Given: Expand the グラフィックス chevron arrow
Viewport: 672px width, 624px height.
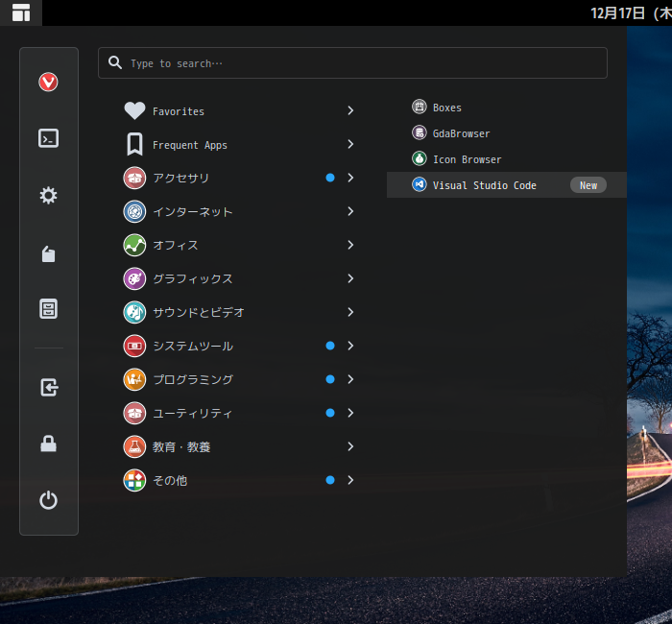Looking at the screenshot, I should click(x=350, y=278).
